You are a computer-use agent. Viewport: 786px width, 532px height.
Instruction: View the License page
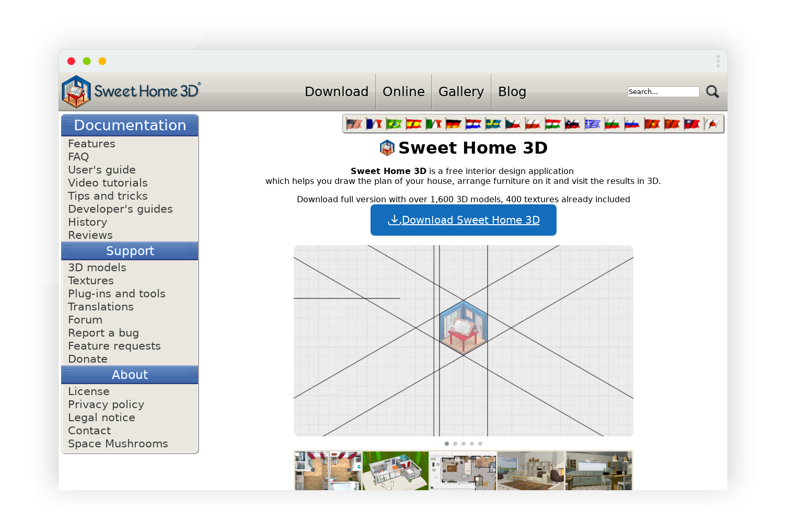point(89,391)
